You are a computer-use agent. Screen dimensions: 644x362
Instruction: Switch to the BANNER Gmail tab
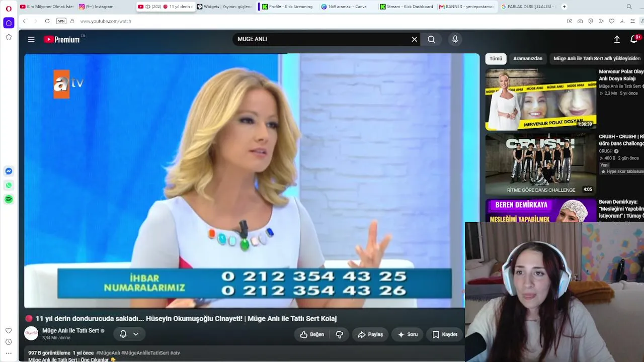(466, 7)
